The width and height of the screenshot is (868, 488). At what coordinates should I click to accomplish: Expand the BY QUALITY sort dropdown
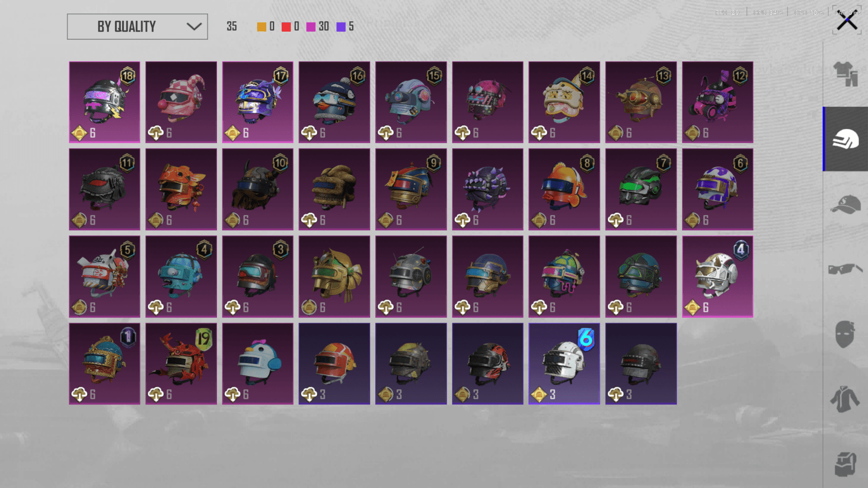click(137, 27)
